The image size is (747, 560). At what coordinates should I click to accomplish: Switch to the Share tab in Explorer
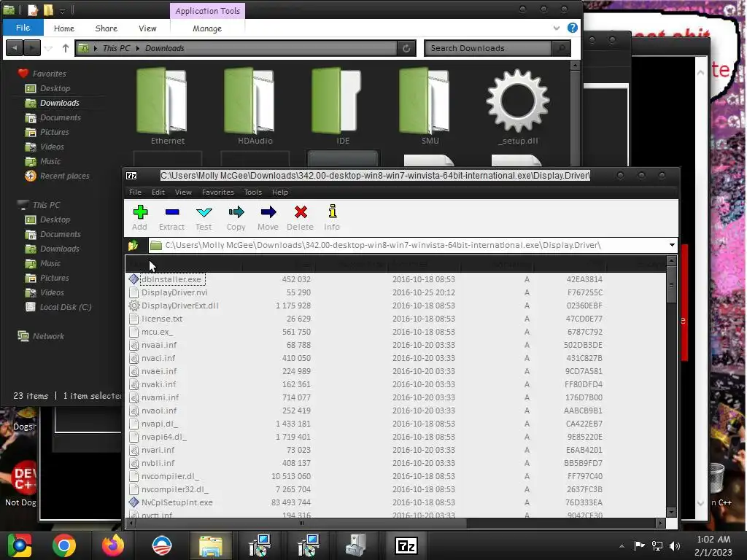pos(107,28)
